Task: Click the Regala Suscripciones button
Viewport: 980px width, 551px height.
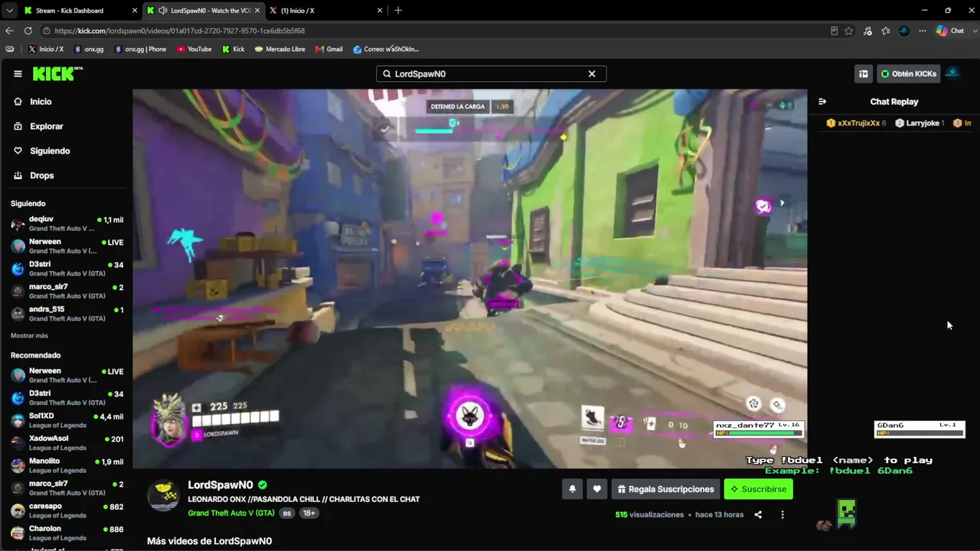Action: tap(665, 489)
